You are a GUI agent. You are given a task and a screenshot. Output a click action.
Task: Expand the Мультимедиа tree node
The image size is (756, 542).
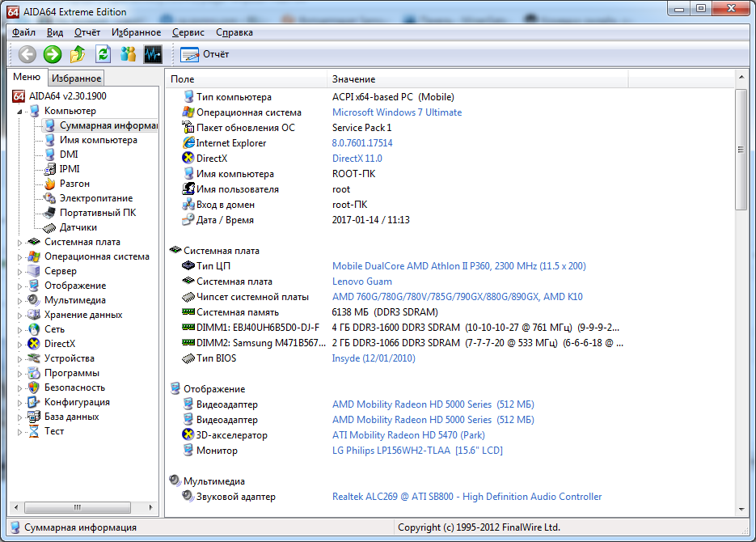click(19, 301)
